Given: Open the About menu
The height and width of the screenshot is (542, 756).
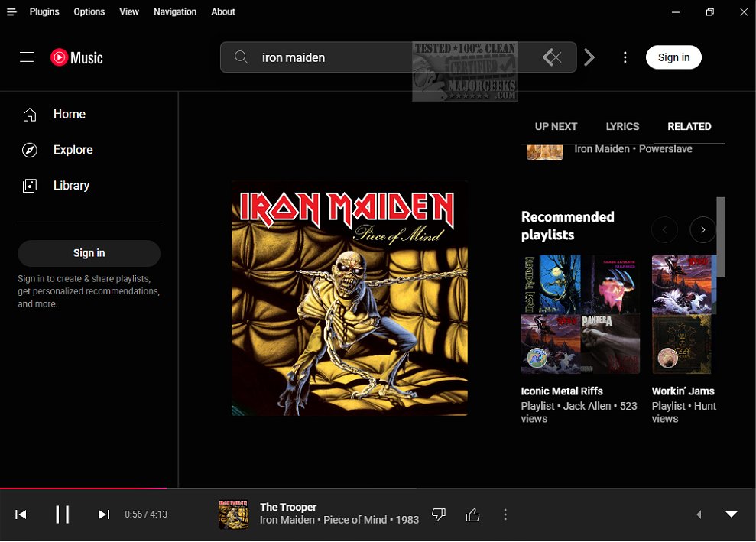Looking at the screenshot, I should 223,11.
